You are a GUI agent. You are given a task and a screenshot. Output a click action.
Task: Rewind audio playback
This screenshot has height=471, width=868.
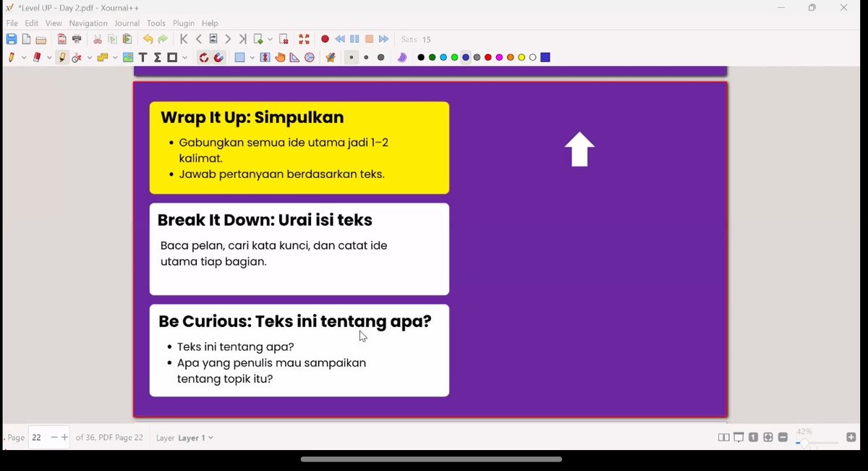pos(339,39)
